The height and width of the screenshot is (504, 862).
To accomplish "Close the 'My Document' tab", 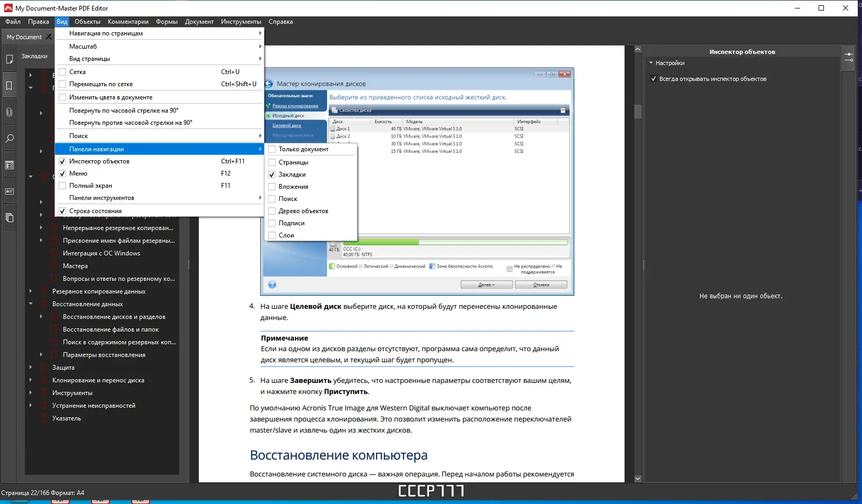I will click(49, 36).
